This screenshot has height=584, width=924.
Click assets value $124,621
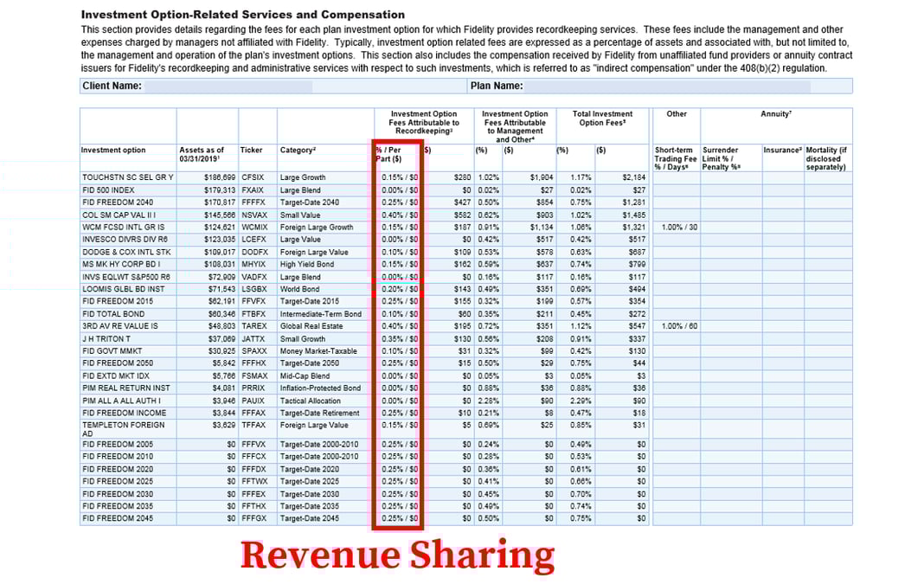click(220, 227)
